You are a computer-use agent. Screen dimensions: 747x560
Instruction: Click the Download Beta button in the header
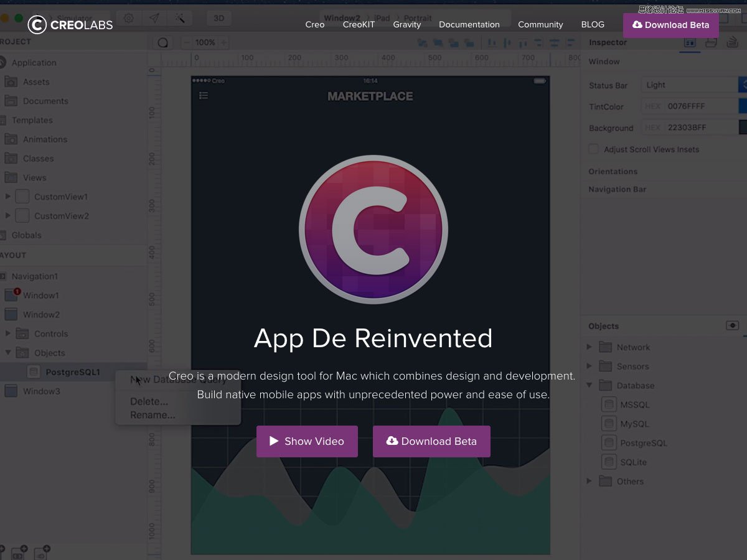click(671, 26)
